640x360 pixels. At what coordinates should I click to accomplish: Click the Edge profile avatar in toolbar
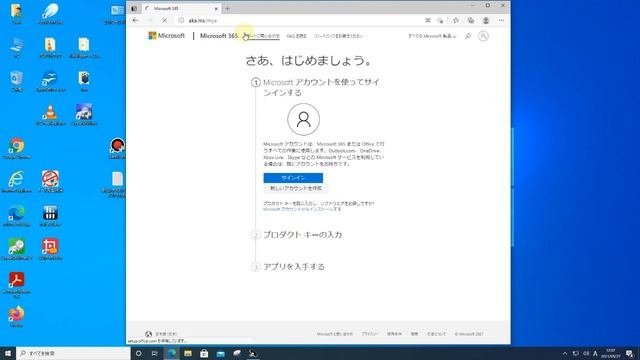coord(486,20)
